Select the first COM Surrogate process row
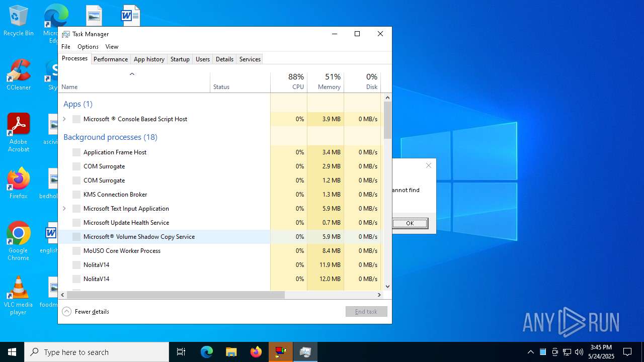Viewport: 644px width, 362px height. (x=220, y=166)
